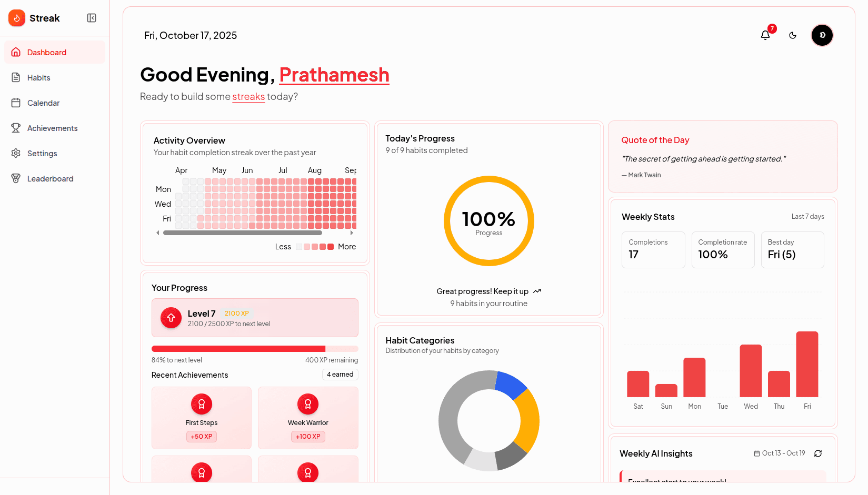
Task: Open the Habits page
Action: click(x=39, y=78)
